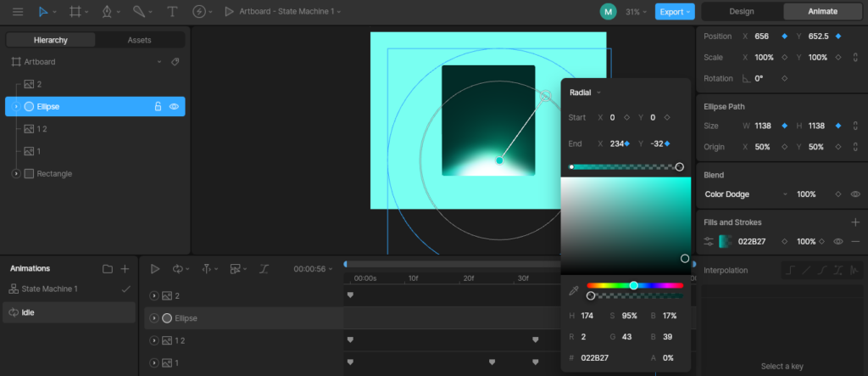Open Color Dodge blend mode dropdown
This screenshot has height=376, width=868.
(x=745, y=194)
